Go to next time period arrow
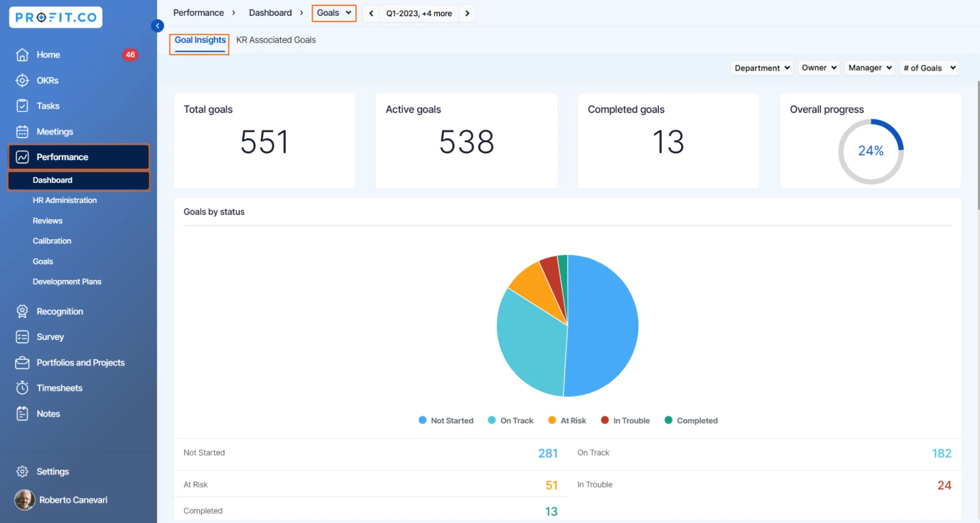The height and width of the screenshot is (523, 980). tap(467, 13)
